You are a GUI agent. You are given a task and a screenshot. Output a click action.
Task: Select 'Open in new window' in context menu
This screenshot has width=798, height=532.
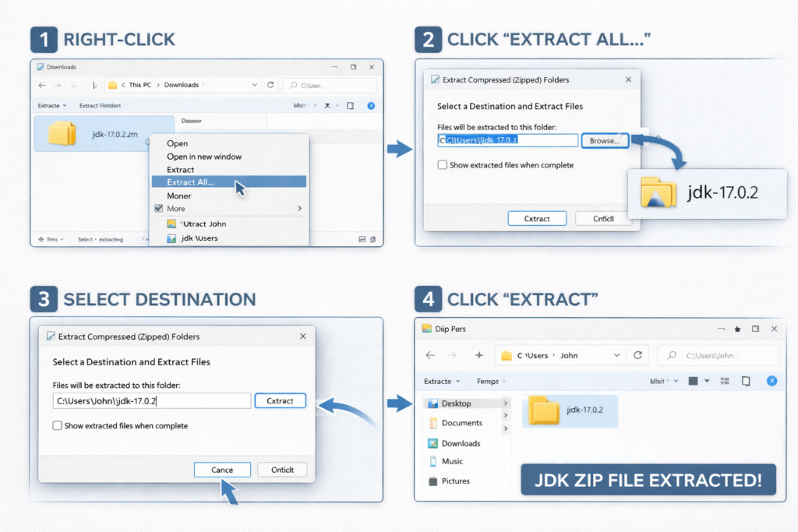point(204,157)
